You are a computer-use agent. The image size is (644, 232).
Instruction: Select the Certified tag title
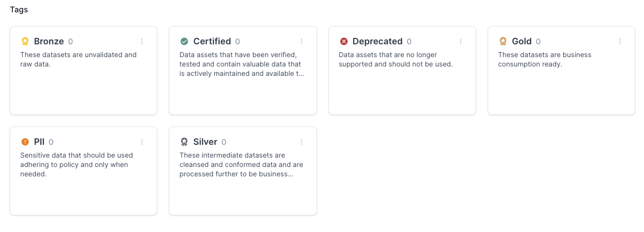coord(212,41)
